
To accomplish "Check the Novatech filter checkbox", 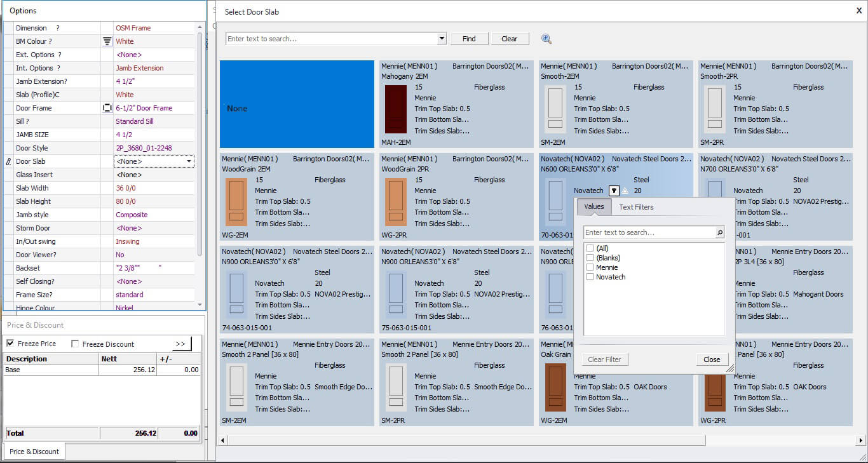I will click(x=590, y=277).
